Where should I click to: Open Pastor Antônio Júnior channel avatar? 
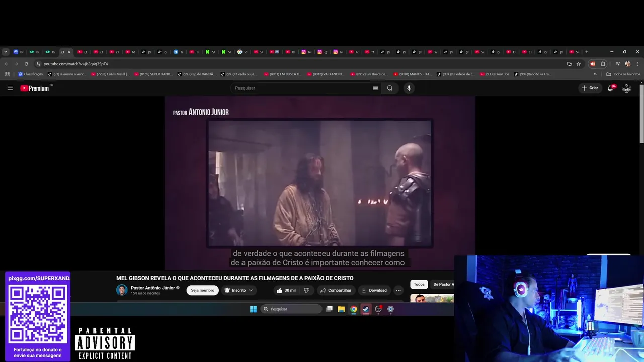122,290
